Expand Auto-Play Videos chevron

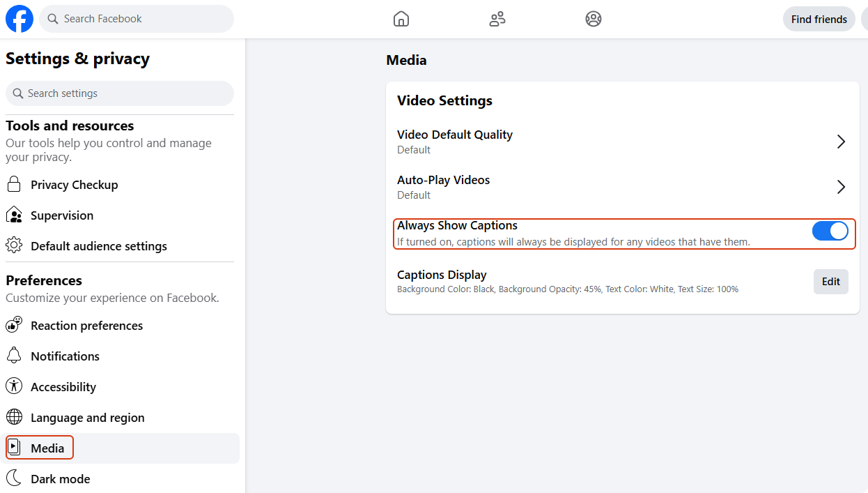(x=841, y=187)
